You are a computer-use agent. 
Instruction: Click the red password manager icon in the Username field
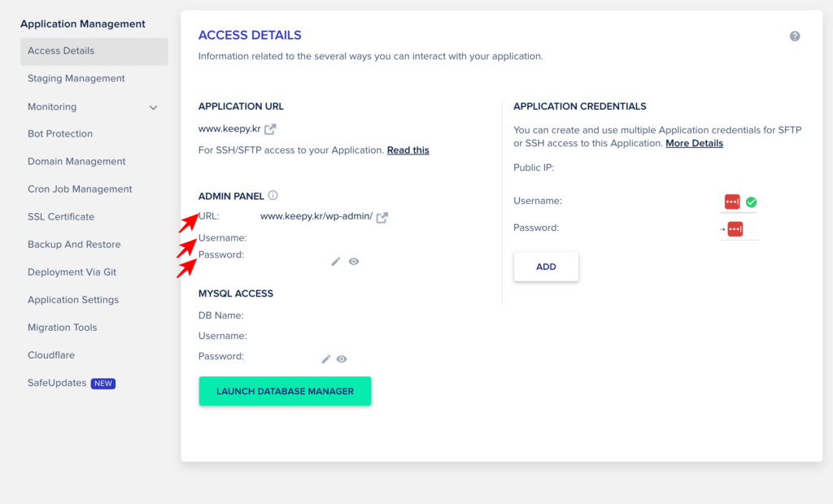pyautogui.click(x=732, y=202)
